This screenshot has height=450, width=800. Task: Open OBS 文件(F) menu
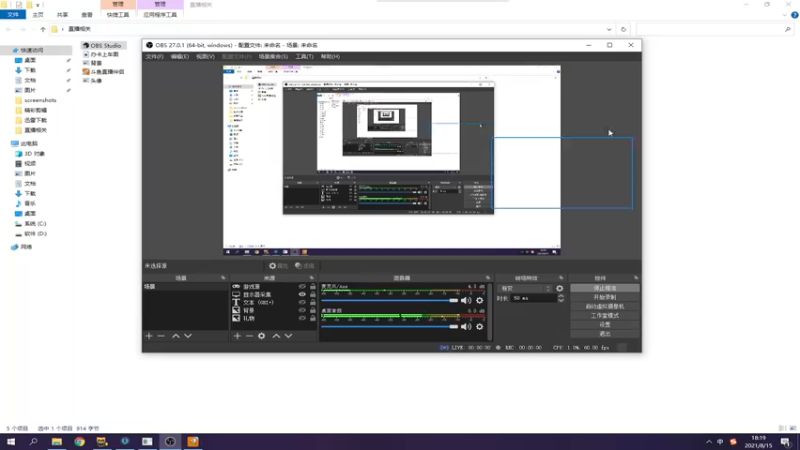click(154, 57)
